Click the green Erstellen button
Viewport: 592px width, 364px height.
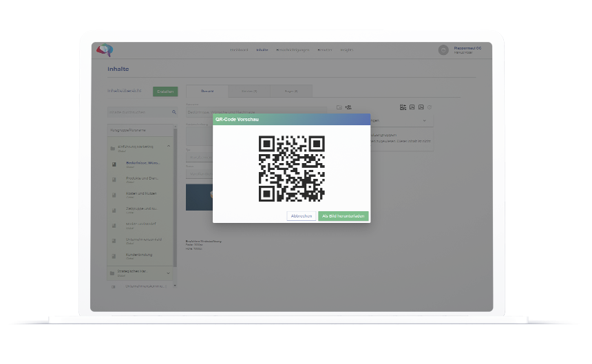pyautogui.click(x=165, y=92)
